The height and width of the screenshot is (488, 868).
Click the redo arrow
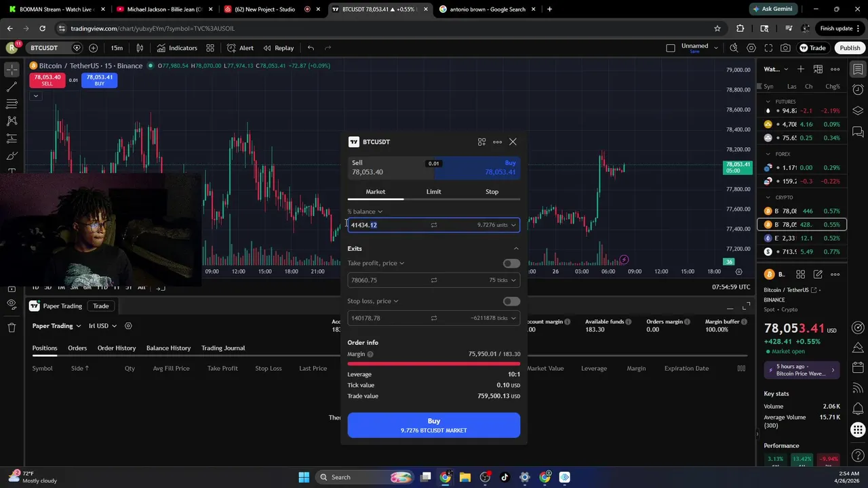point(328,48)
